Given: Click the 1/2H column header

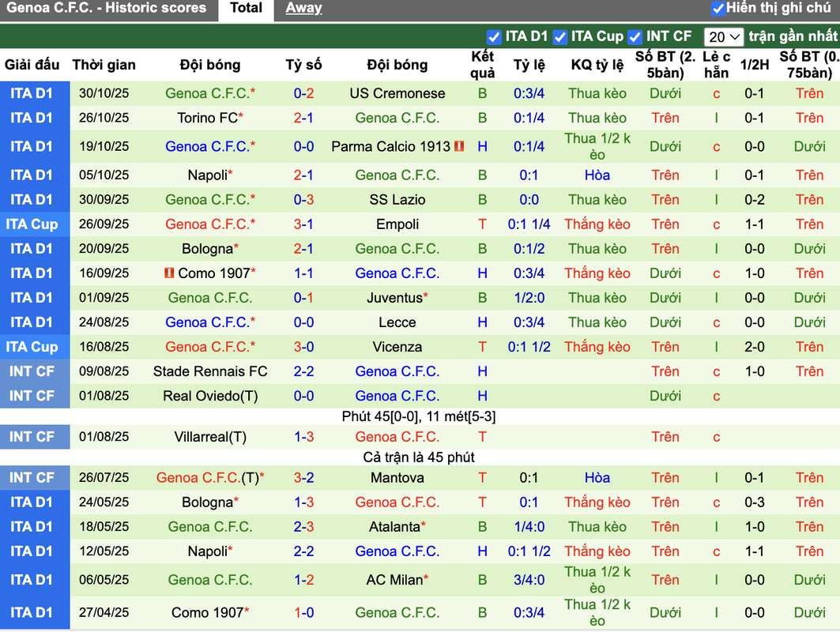Looking at the screenshot, I should point(755,65).
